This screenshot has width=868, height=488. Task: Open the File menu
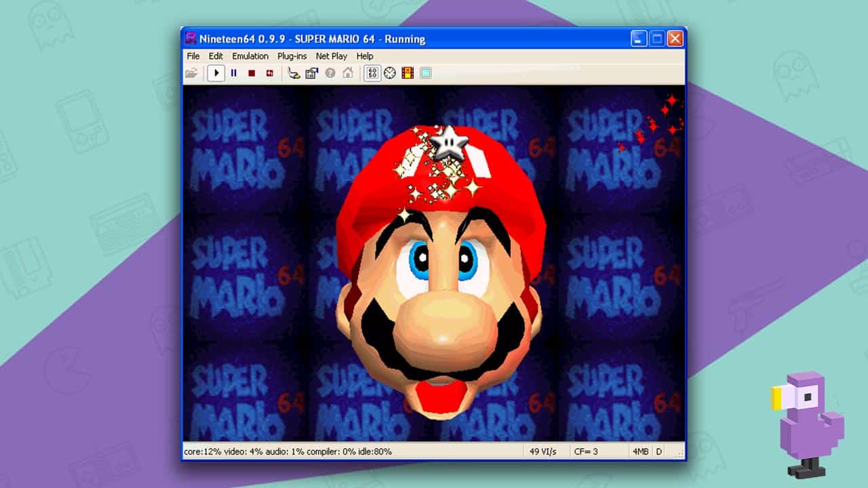[193, 56]
